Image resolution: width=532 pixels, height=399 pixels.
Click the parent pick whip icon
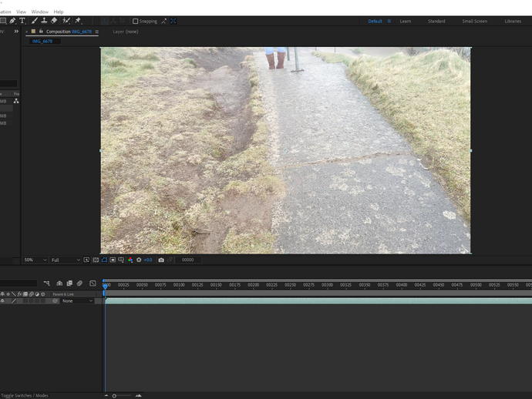(x=55, y=300)
